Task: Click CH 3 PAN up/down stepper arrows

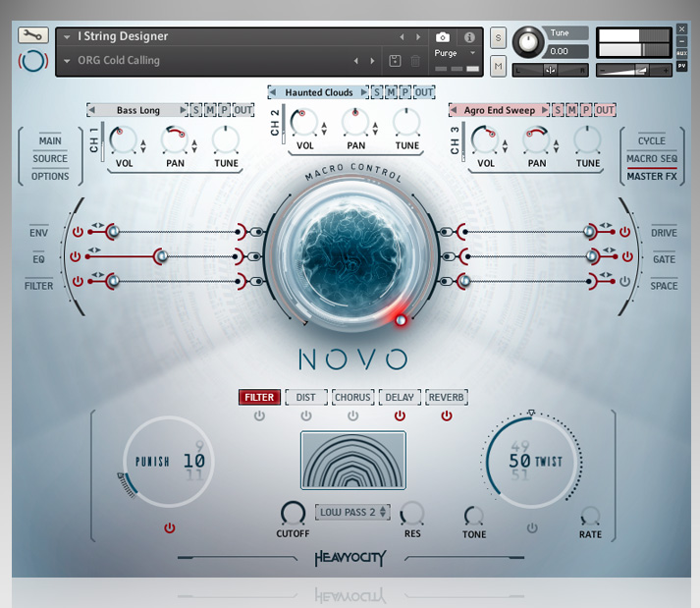Action: (556, 146)
